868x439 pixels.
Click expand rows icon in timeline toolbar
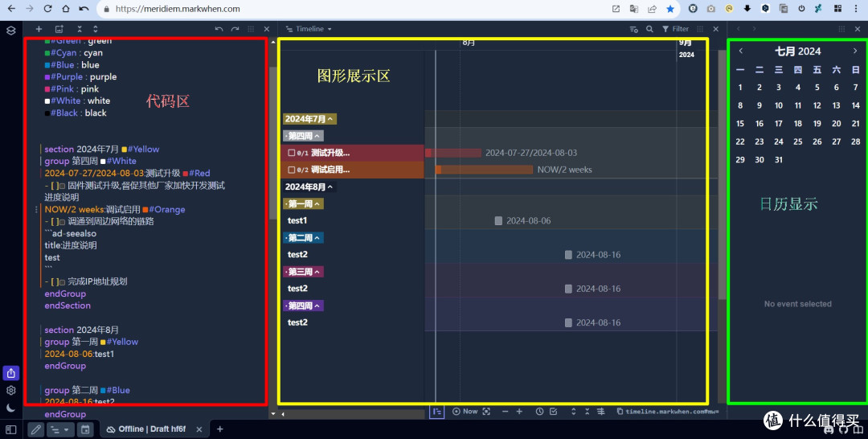coord(573,412)
